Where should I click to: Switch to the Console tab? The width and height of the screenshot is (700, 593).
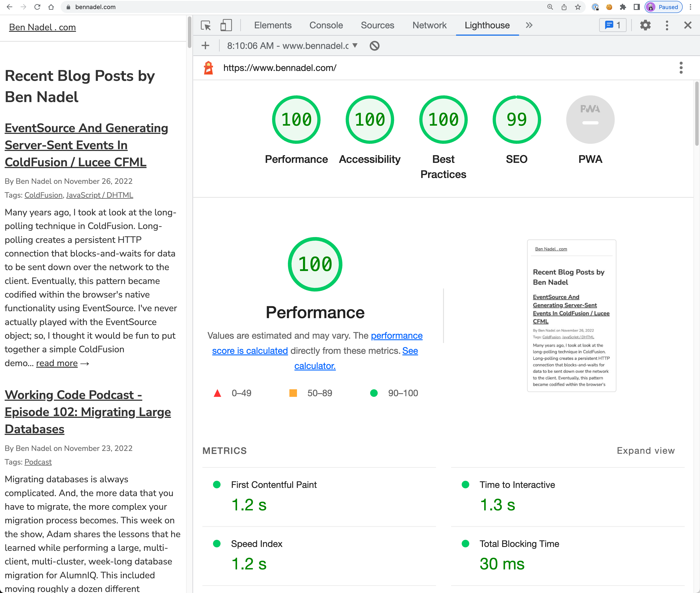coord(326,26)
